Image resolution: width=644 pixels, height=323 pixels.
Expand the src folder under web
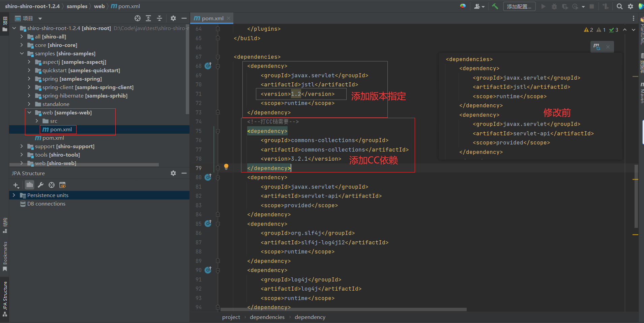coord(37,121)
